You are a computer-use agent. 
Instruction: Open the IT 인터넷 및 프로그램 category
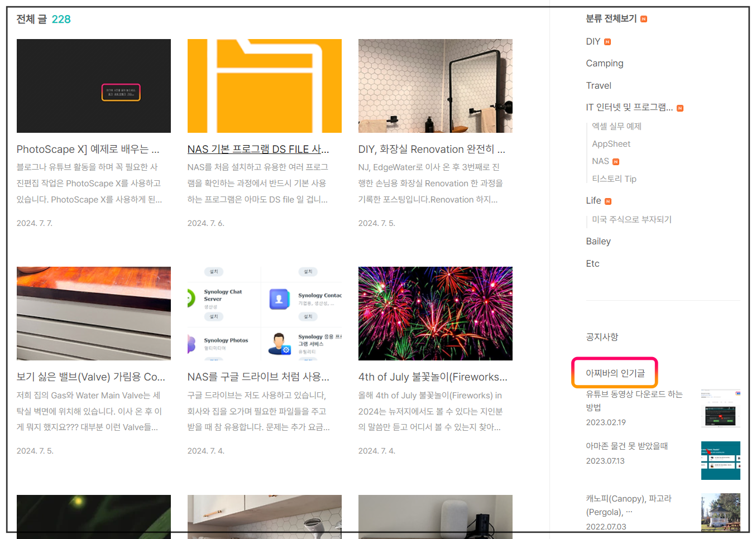pos(629,107)
